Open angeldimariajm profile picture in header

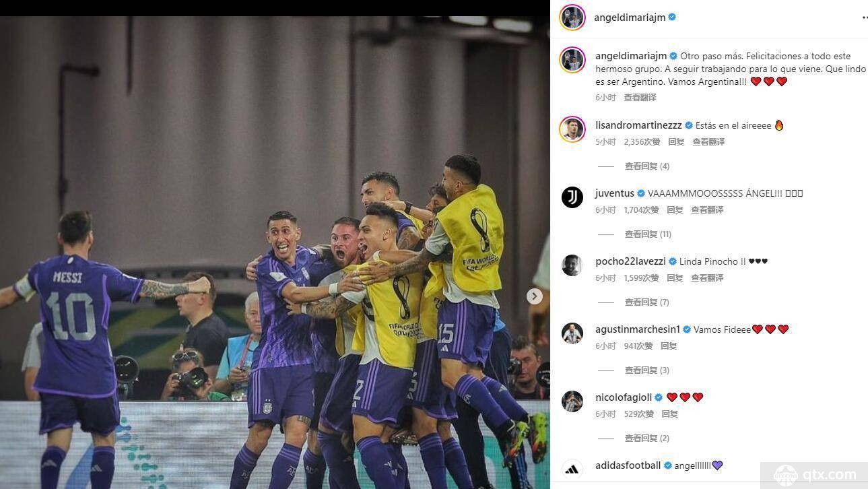572,18
